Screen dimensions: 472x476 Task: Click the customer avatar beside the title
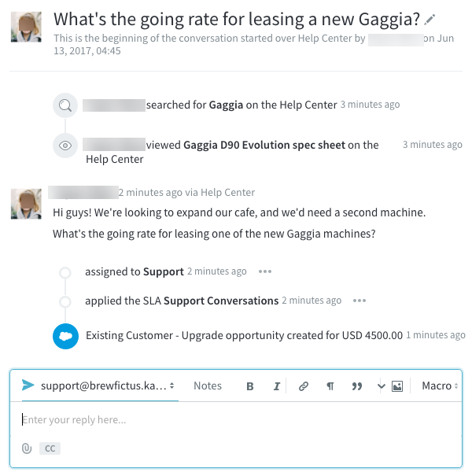[27, 26]
